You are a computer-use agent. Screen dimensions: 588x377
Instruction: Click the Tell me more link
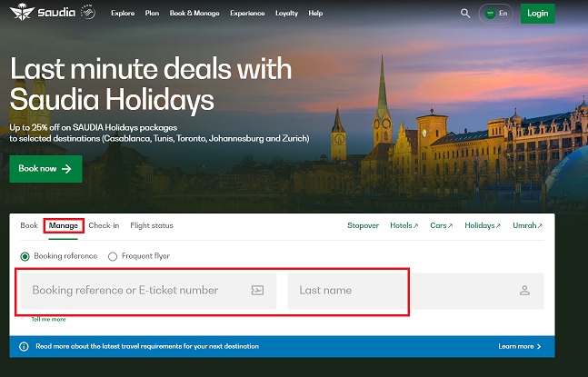[48, 319]
